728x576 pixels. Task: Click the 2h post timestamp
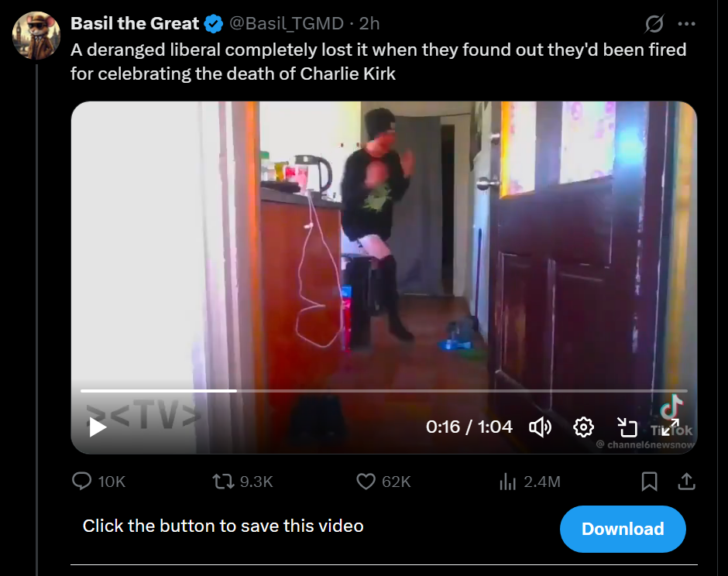369,23
